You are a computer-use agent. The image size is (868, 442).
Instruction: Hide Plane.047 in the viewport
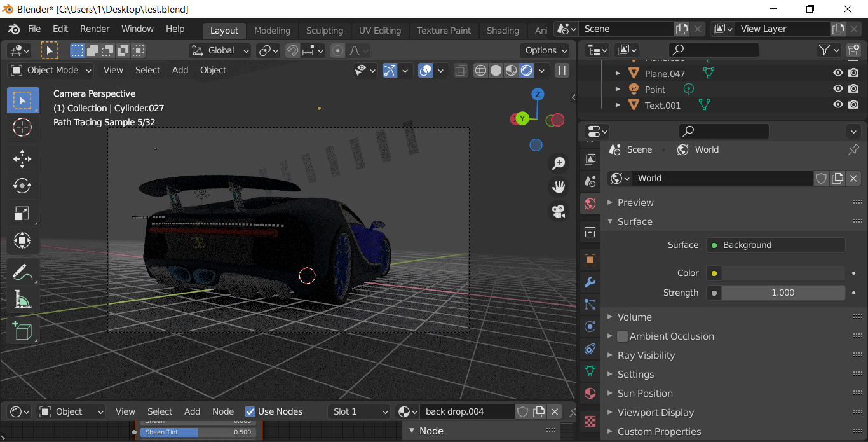pyautogui.click(x=838, y=73)
